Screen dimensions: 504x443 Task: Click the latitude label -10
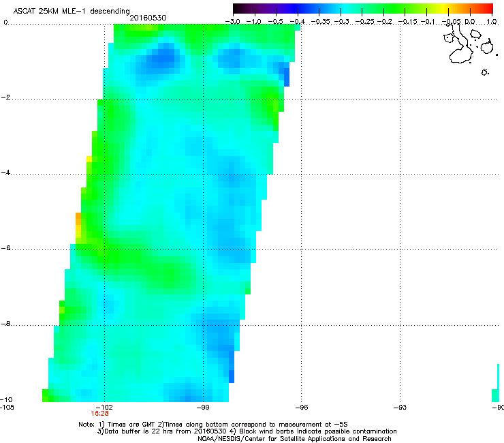tap(6, 399)
